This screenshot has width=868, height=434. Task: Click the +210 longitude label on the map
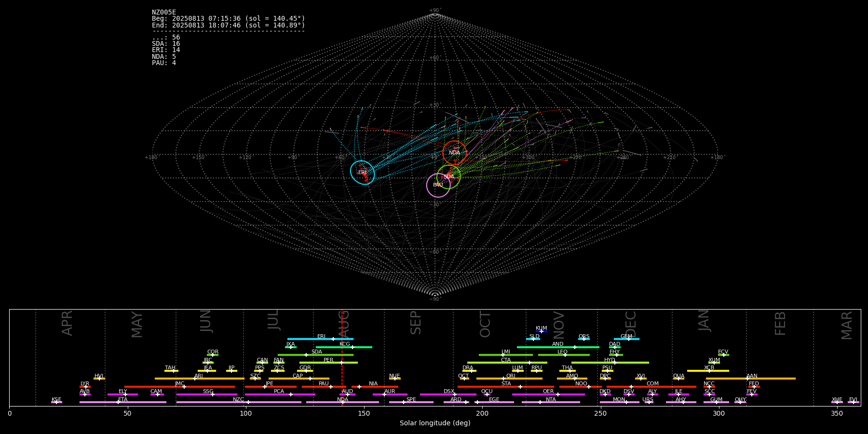[669, 157]
